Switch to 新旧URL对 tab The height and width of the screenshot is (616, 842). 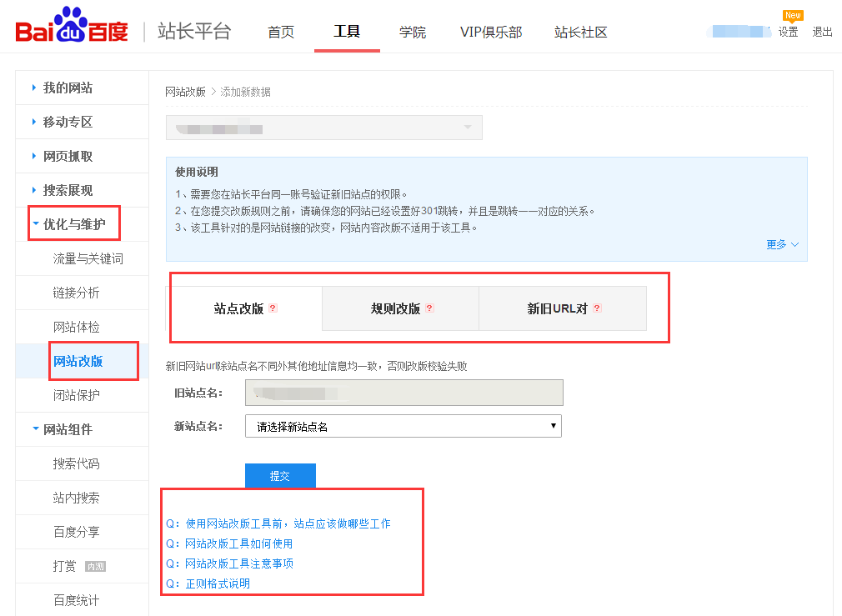tap(557, 308)
